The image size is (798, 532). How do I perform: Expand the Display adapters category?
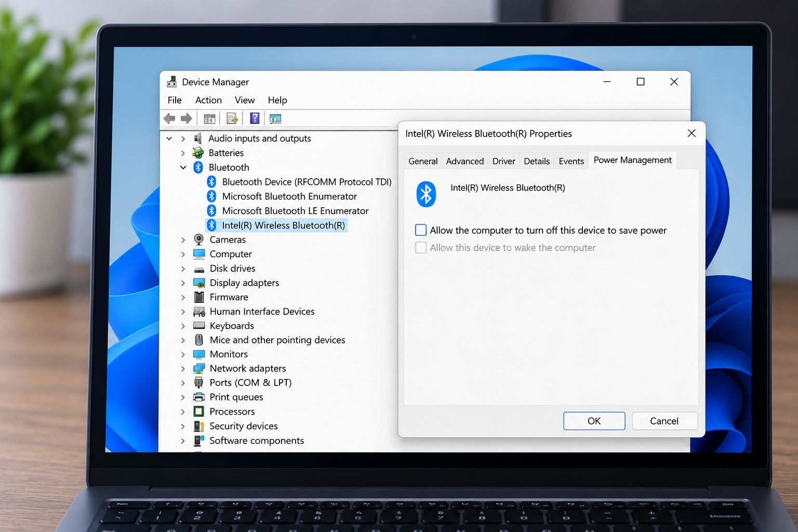(x=183, y=283)
